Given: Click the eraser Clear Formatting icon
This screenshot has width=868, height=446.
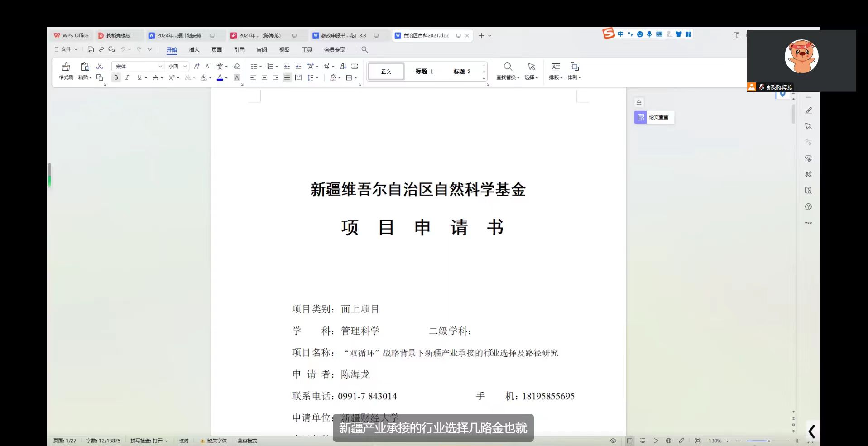Looking at the screenshot, I should (x=236, y=66).
